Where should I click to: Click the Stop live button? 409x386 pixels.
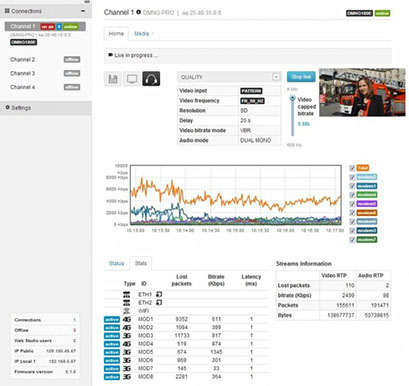pos(301,77)
